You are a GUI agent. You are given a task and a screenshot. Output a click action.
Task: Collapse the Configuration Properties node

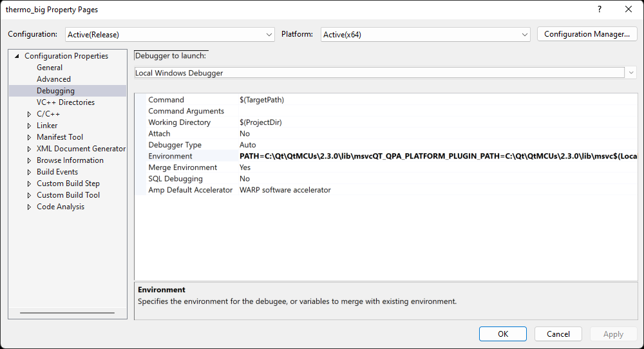pos(17,56)
